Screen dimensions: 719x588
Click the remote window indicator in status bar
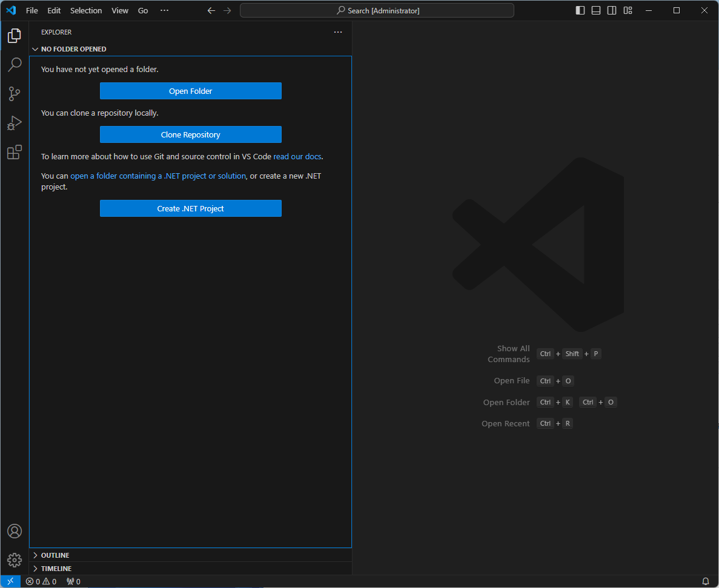click(x=10, y=581)
